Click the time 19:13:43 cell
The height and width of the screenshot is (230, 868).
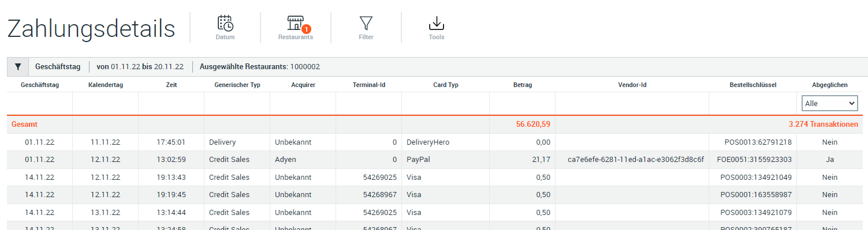pos(171,178)
